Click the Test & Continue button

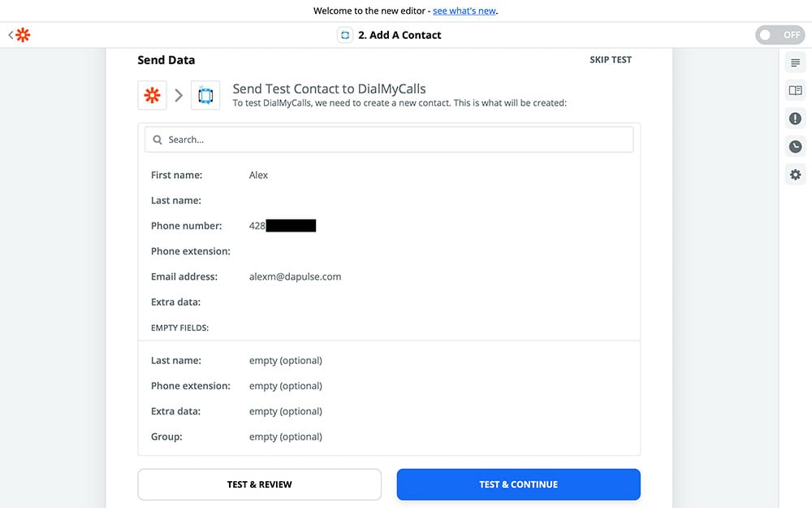point(518,484)
